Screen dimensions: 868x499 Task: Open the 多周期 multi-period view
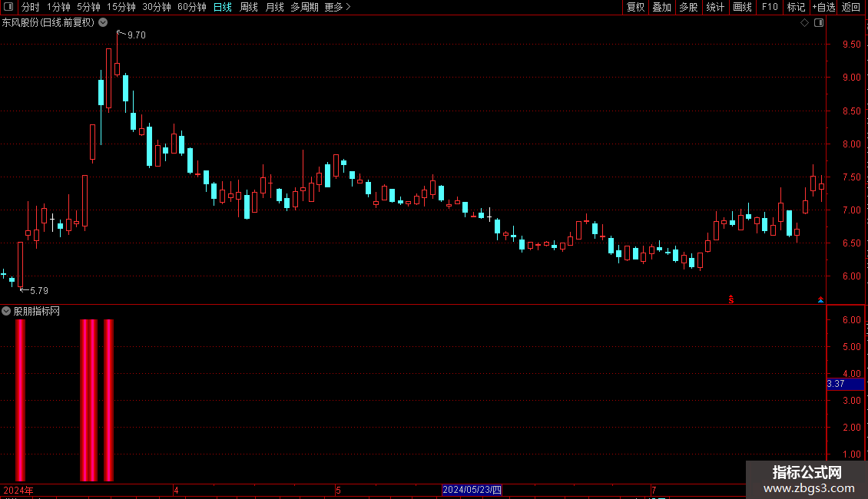(x=304, y=7)
